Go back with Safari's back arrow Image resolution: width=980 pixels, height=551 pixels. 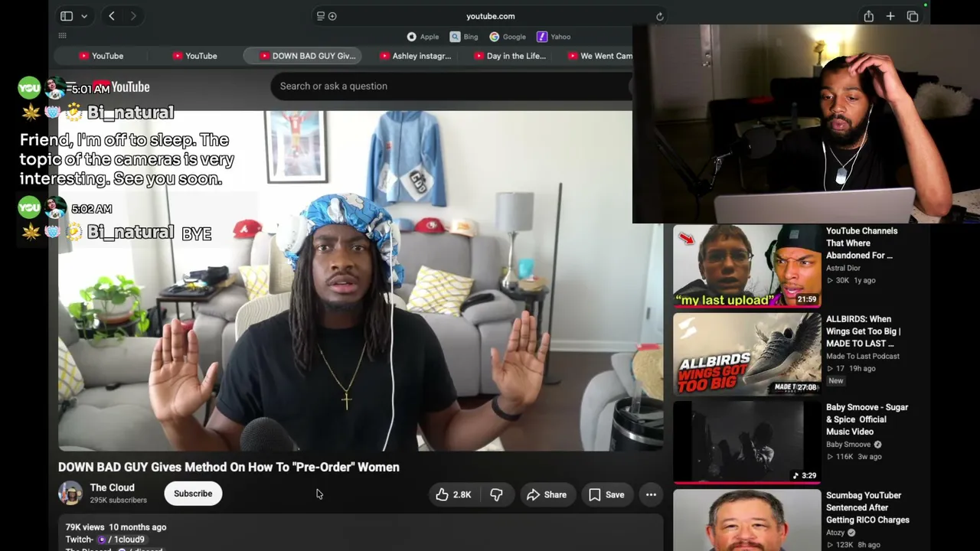click(x=112, y=16)
